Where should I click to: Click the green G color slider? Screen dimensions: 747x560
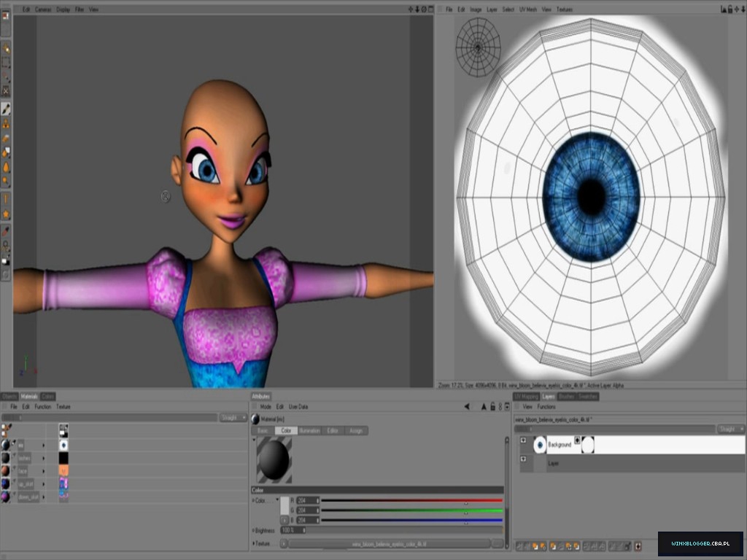[x=411, y=510]
